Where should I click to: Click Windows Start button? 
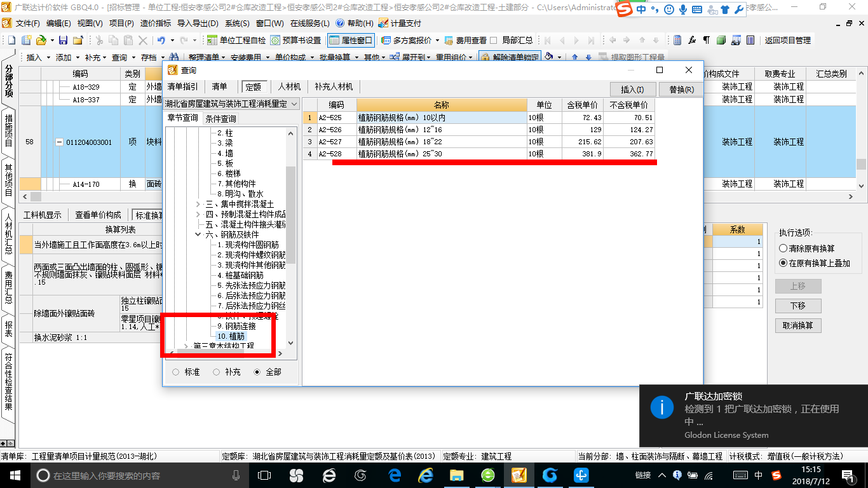coord(14,475)
